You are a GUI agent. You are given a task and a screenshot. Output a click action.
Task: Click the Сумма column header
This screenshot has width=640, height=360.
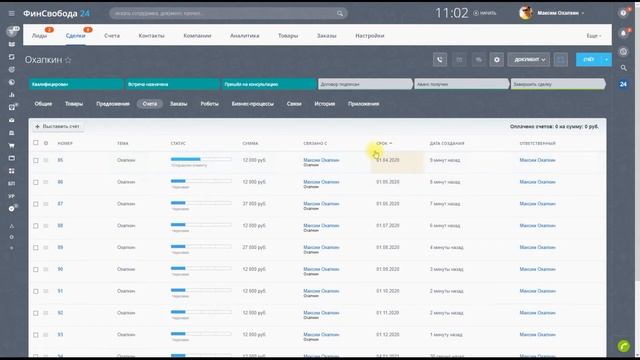(x=250, y=143)
